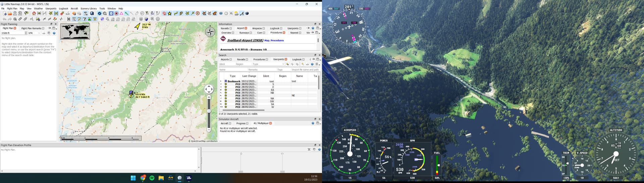Toggle the red circle map display button
Image resolution: width=644 pixels, height=183 pixels.
point(116,13)
